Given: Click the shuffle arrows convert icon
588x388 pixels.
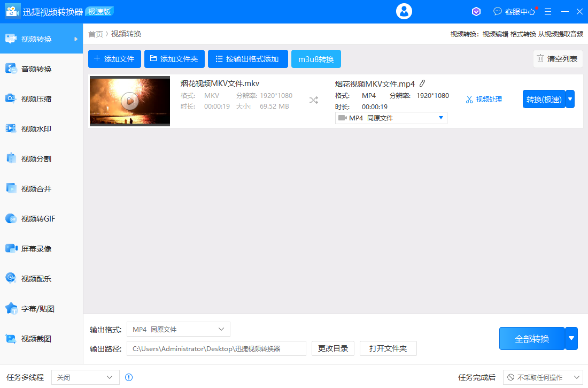Looking at the screenshot, I should pyautogui.click(x=314, y=100).
